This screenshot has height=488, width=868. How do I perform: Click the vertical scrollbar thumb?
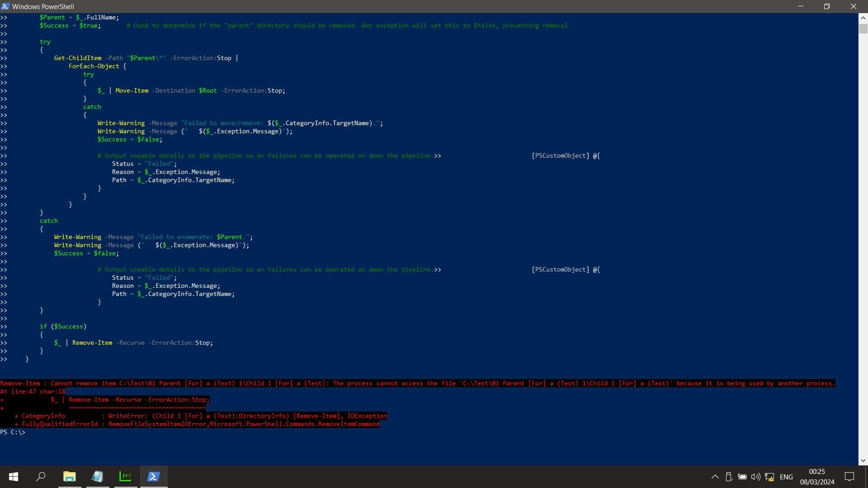click(x=863, y=29)
